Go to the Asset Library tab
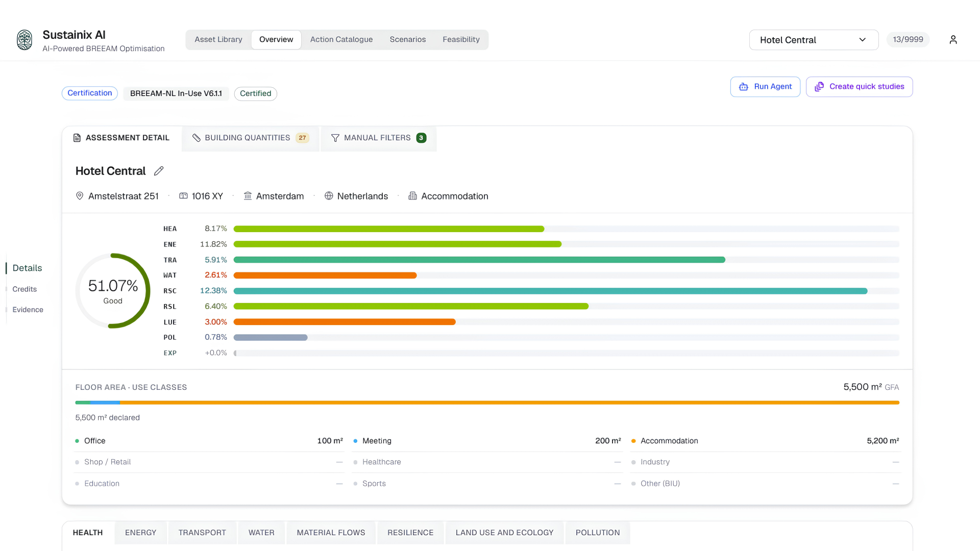The height and width of the screenshot is (551, 980). click(218, 40)
